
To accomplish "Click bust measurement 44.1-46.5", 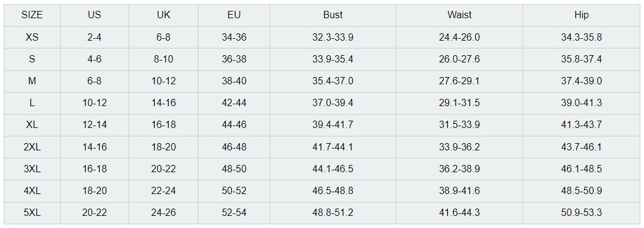I will [x=333, y=169].
